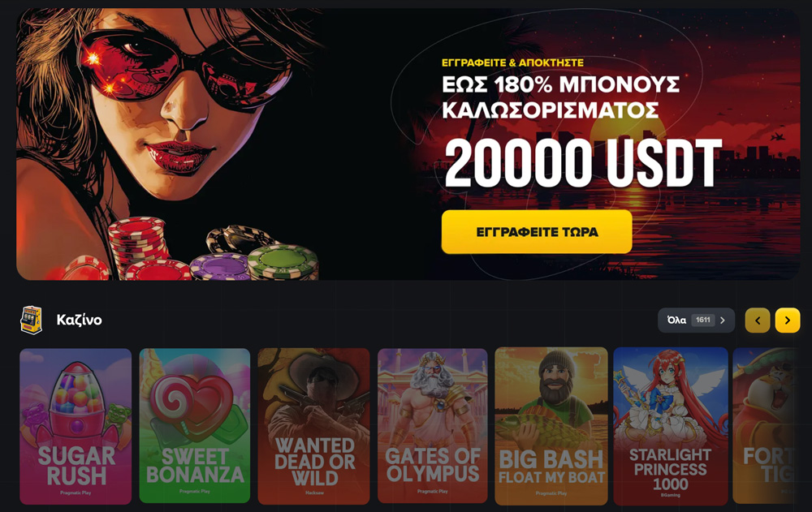Open Starlight Princess 1000 game tile
Screen dimensions: 812x512
pos(671,426)
